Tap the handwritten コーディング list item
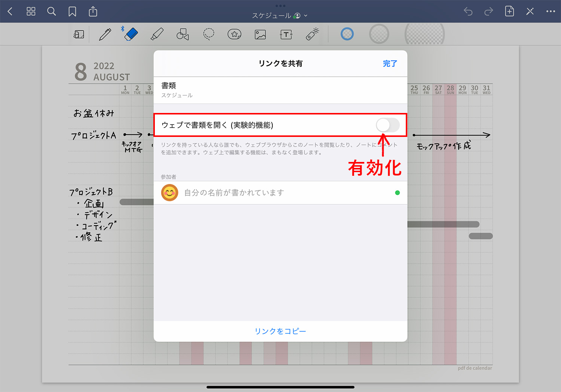Image resolution: width=561 pixels, height=392 pixels. coord(96,226)
